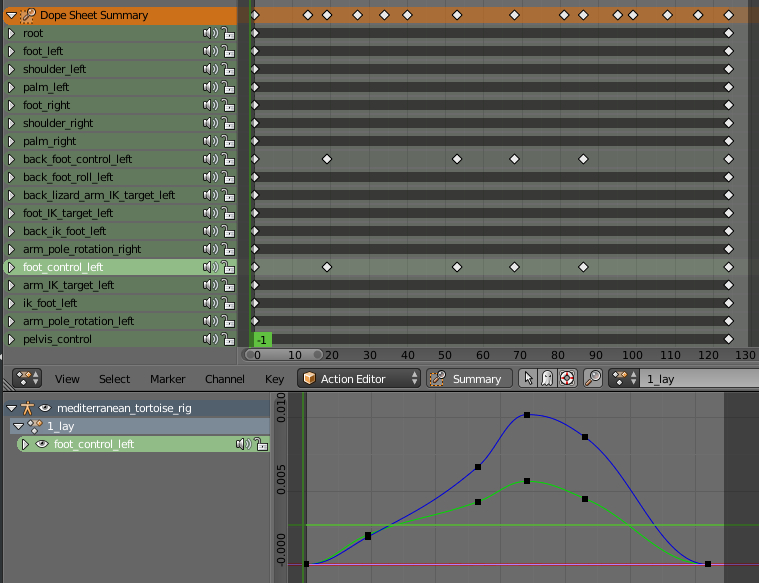Lock the root channel
Viewport: 759px width, 583px height.
click(228, 33)
